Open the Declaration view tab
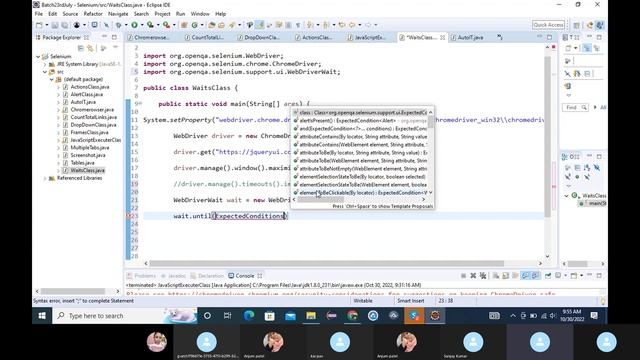Image resolution: width=640 pixels, height=360 pixels. pos(207,276)
